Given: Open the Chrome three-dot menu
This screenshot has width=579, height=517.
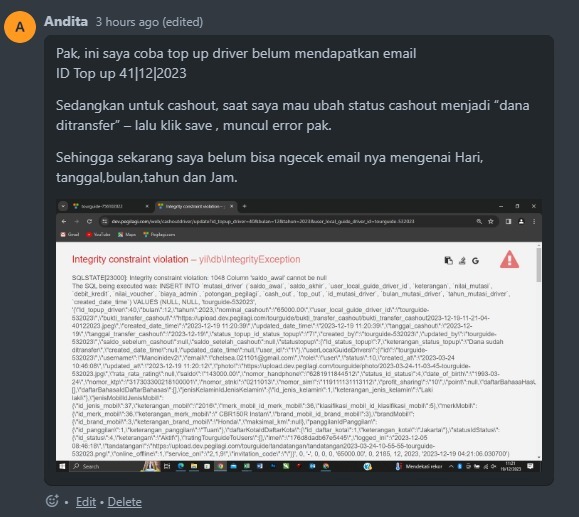Looking at the screenshot, I should (534, 221).
